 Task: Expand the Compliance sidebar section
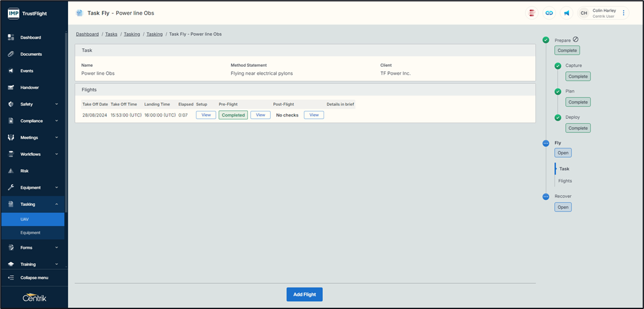tap(56, 121)
